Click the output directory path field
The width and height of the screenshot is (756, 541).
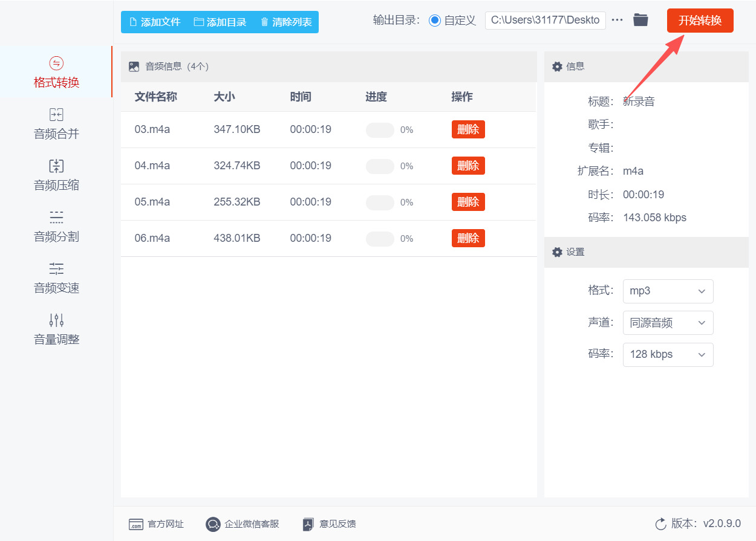546,20
